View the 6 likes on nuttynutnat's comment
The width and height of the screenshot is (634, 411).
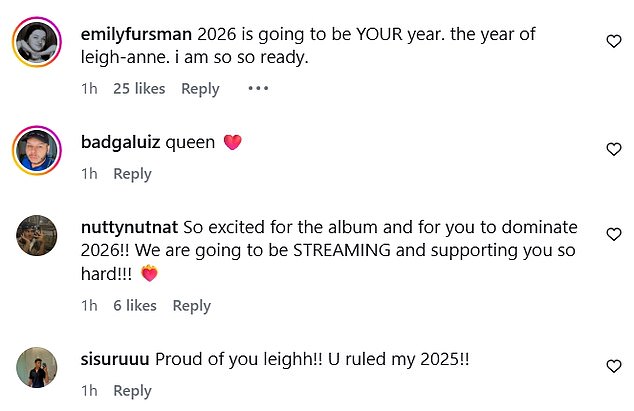[x=135, y=306]
